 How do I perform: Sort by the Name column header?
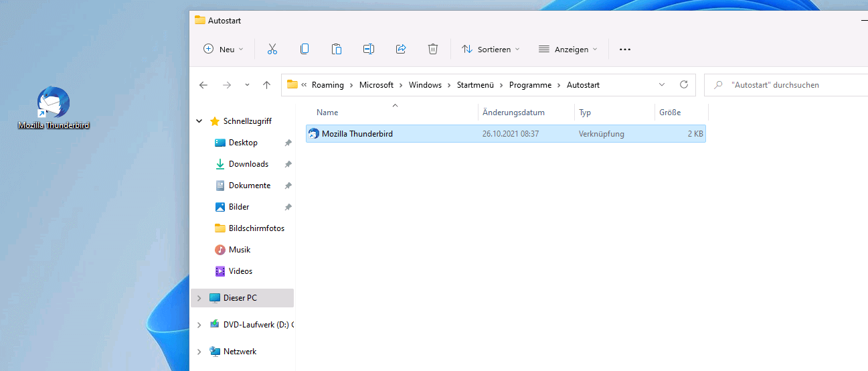click(x=395, y=113)
